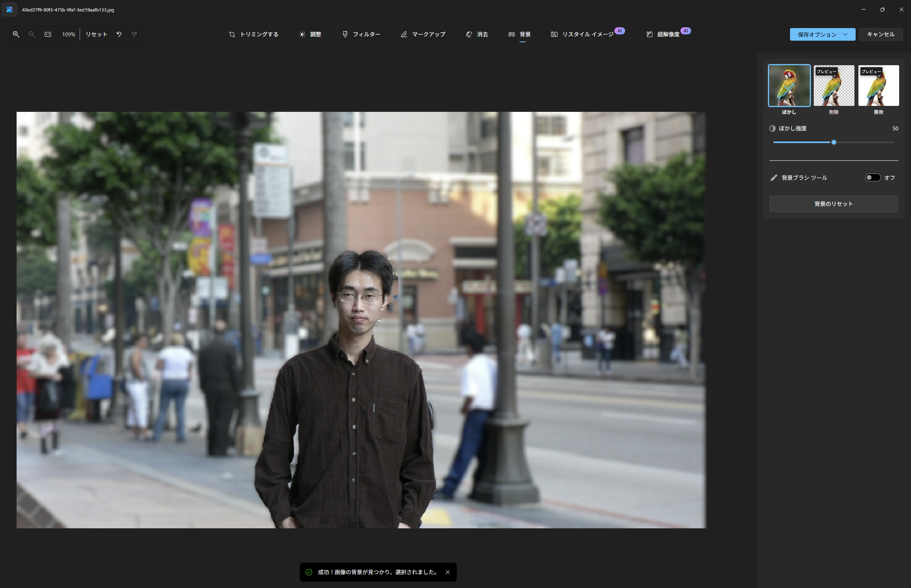
Task: Click the undo arrow icon
Action: coord(119,34)
